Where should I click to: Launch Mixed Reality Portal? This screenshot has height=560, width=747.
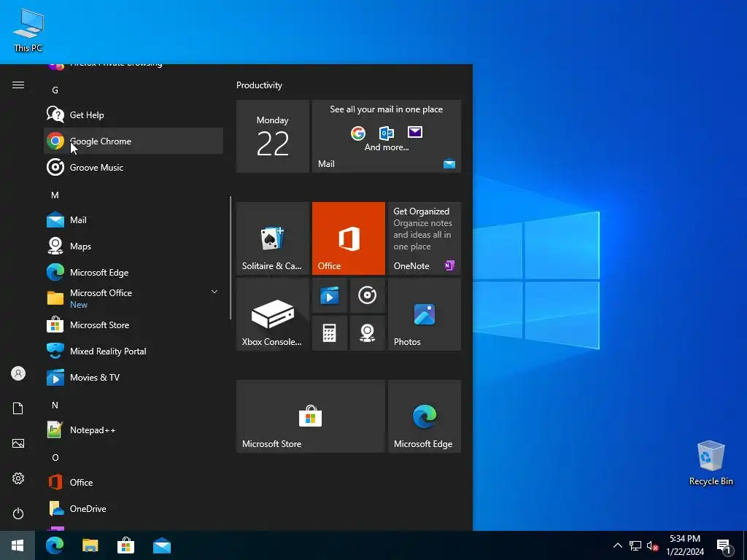pyautogui.click(x=133, y=351)
